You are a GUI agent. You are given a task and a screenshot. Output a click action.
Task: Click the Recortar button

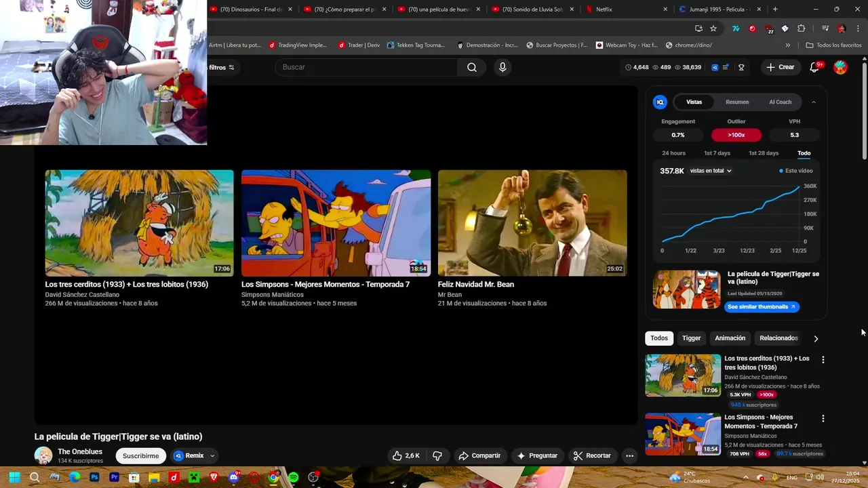592,455
